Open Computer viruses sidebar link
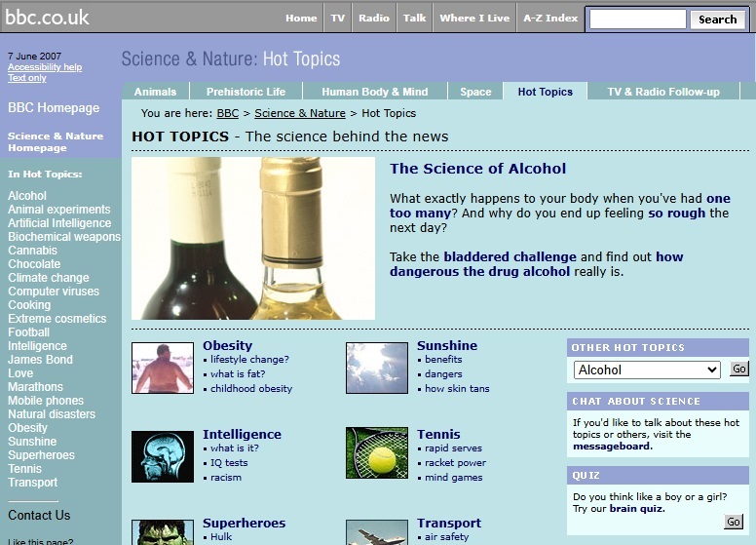 click(x=54, y=292)
